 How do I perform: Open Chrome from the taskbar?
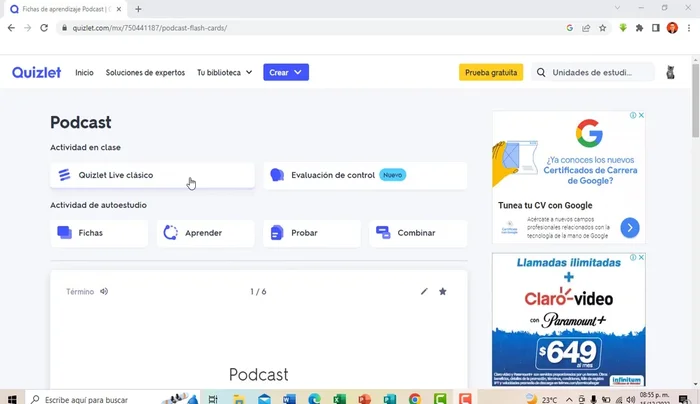415,399
